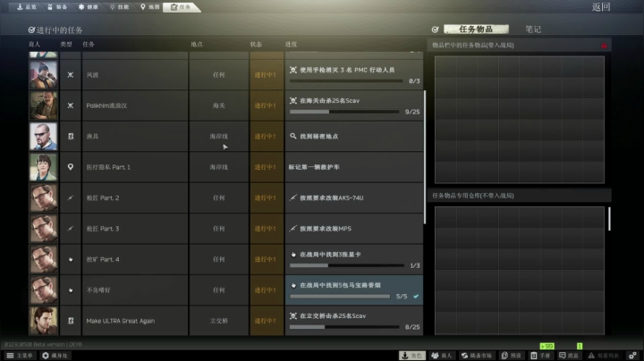Image resolution: width=644 pixels, height=361 pixels.
Task: Open 手册 handbook button
Action: (540, 356)
